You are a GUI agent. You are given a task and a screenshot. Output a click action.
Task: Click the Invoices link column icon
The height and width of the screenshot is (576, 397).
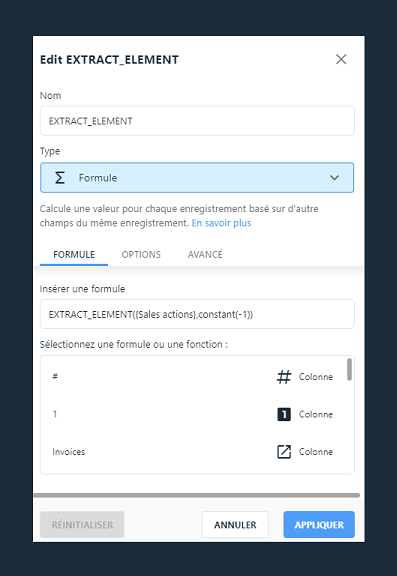point(284,452)
